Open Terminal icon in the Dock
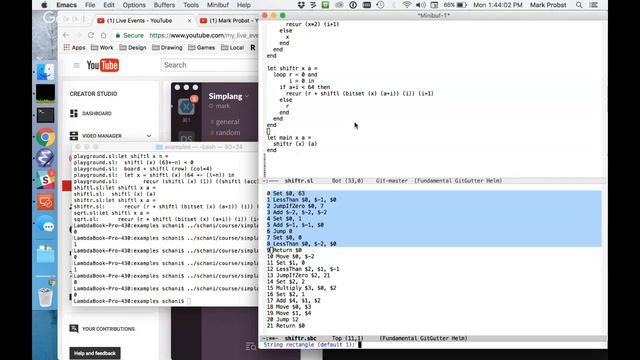Image resolution: width=640 pixels, height=360 pixels. pos(45,115)
